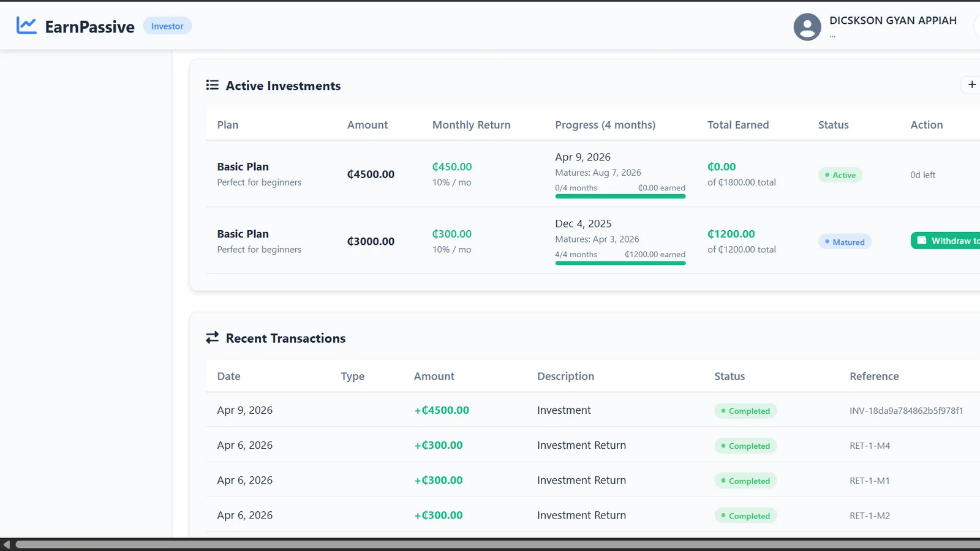Click the Action column header
This screenshot has height=551, width=980.
[927, 125]
